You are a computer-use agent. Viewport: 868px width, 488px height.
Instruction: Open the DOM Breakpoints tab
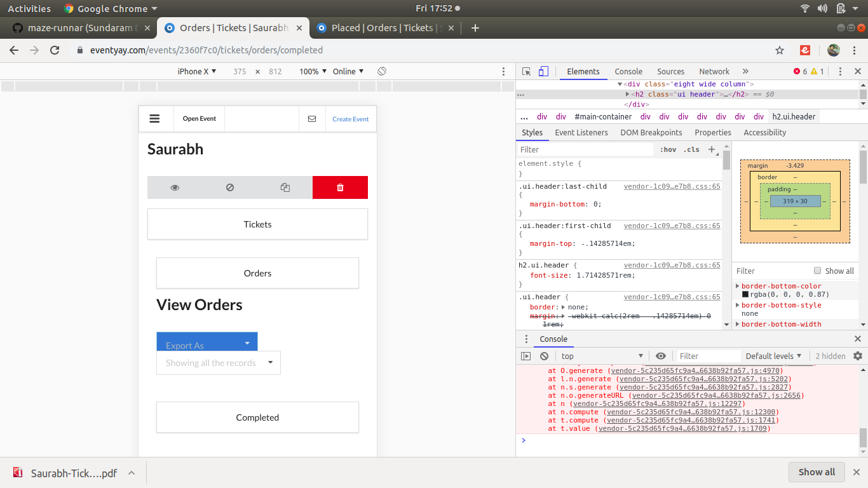[651, 133]
